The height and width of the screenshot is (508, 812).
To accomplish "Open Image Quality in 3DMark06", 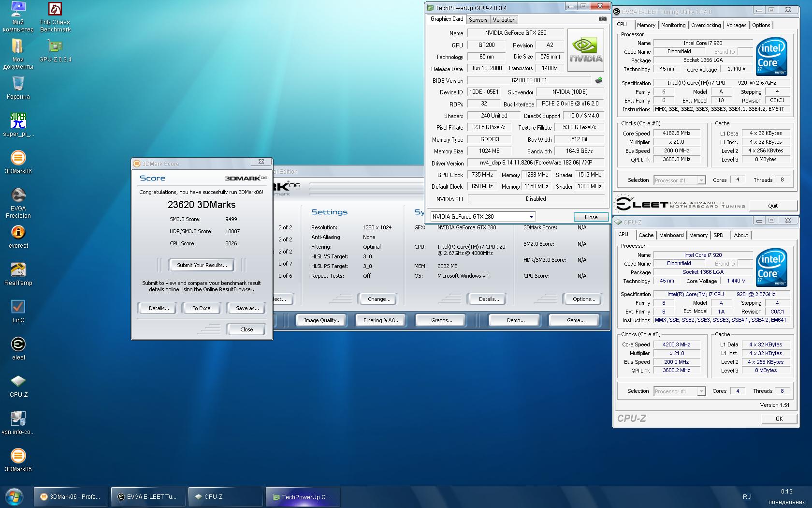I will coord(322,320).
